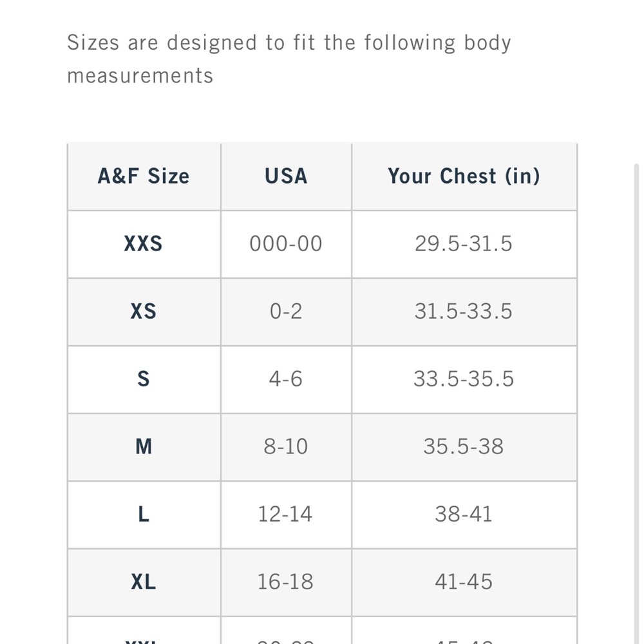This screenshot has width=644, height=644.
Task: Click the 33.5-35.5 chest measurement
Action: click(x=464, y=379)
